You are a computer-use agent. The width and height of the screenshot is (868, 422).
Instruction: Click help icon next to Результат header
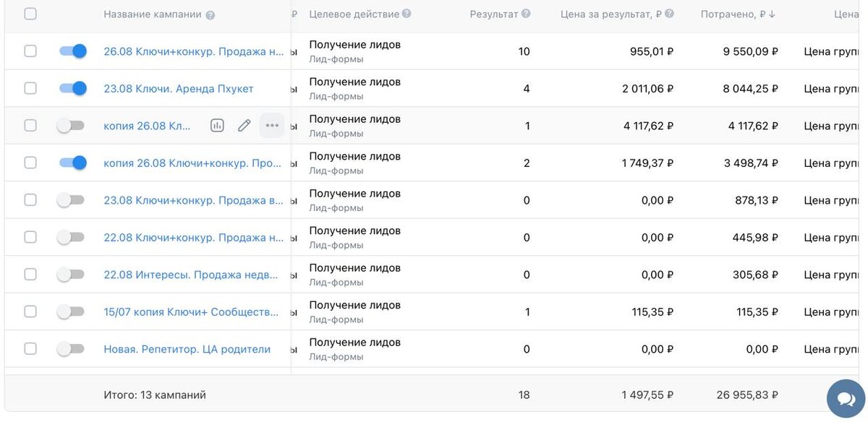[526, 14]
